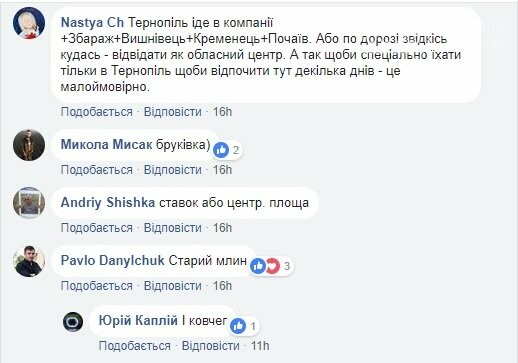Open the Nastya Ch profile name link
518x363 pixels.
[92, 23]
